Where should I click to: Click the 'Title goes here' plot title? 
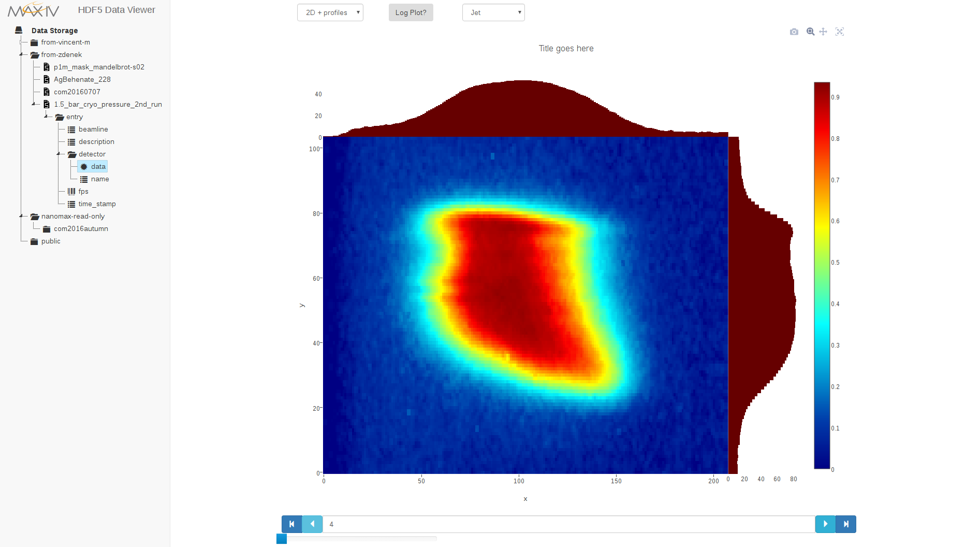(566, 48)
